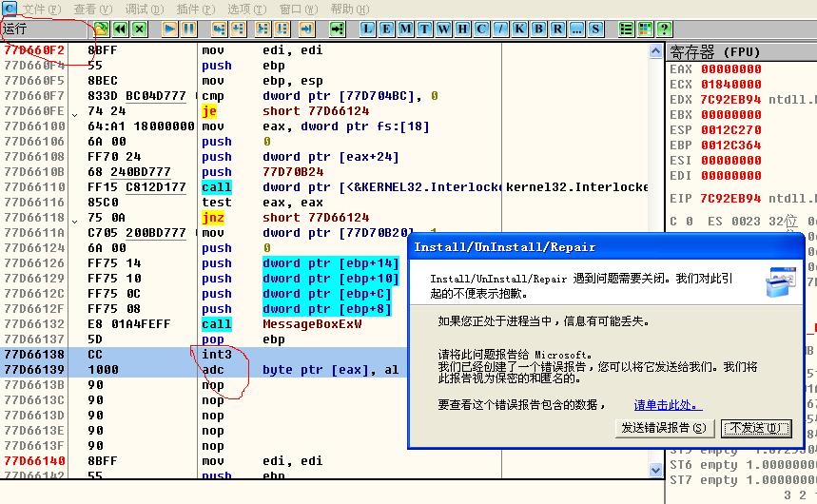This screenshot has width=817, height=504.
Task: Click the Step over toolbar icon
Action: point(239,29)
